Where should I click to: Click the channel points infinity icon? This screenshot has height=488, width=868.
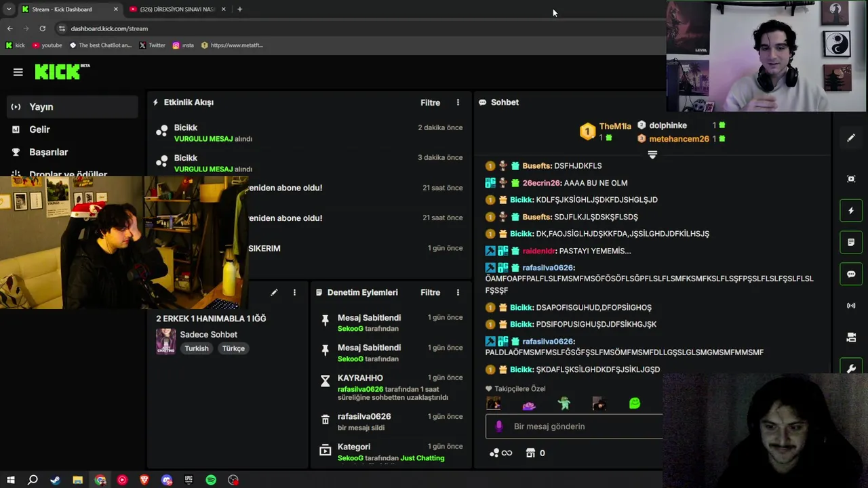501,453
